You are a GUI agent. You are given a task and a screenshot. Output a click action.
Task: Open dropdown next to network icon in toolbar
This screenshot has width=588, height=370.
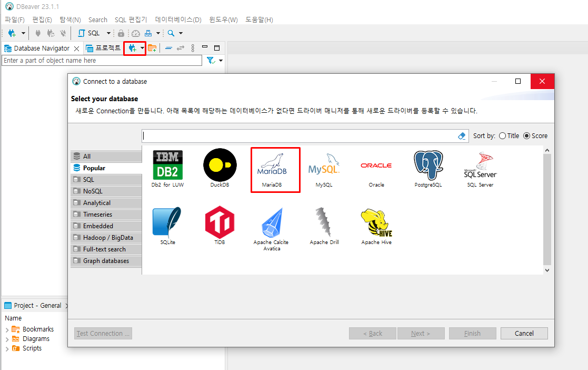[x=158, y=33]
